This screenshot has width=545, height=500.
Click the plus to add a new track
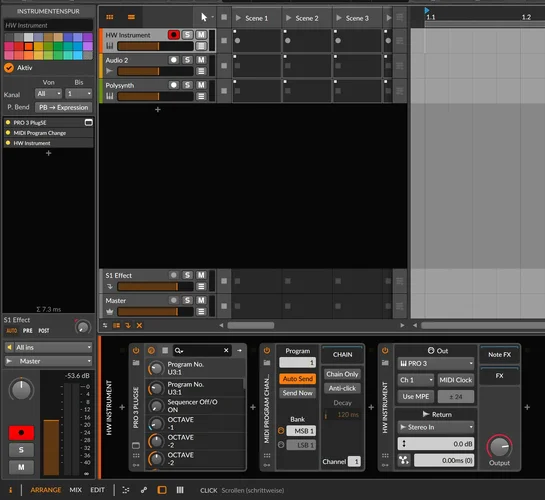click(x=157, y=109)
